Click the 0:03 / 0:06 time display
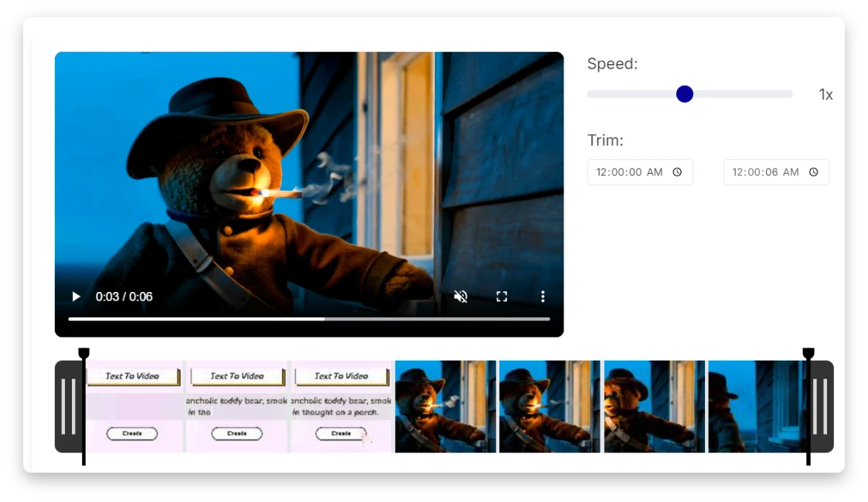Image resolution: width=868 pixels, height=502 pixels. click(x=124, y=297)
